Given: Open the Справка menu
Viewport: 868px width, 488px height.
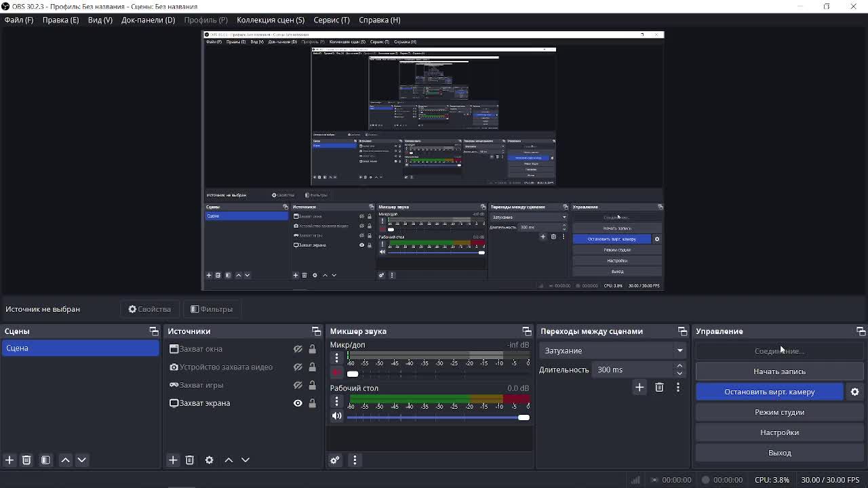Looking at the screenshot, I should click(x=380, y=20).
